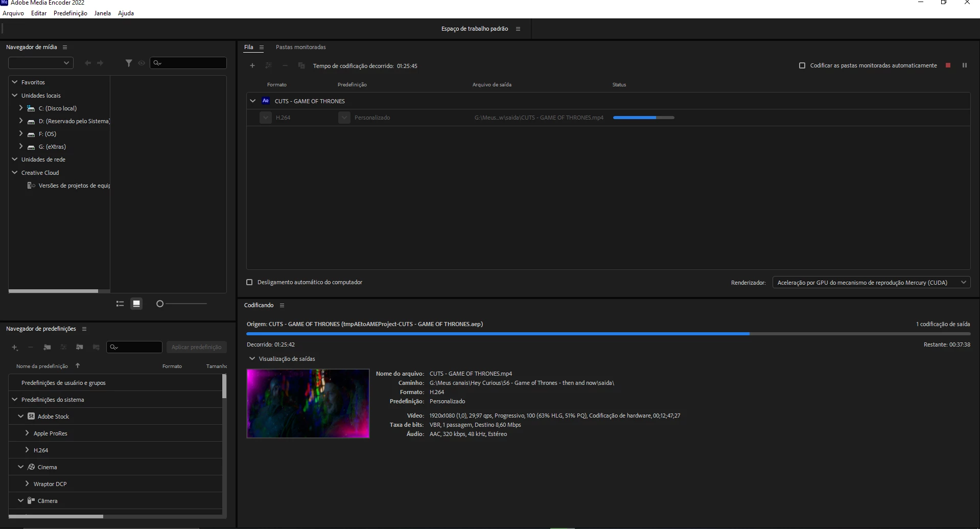Click the Aplicar predefinição button
This screenshot has height=529, width=980.
[197, 347]
